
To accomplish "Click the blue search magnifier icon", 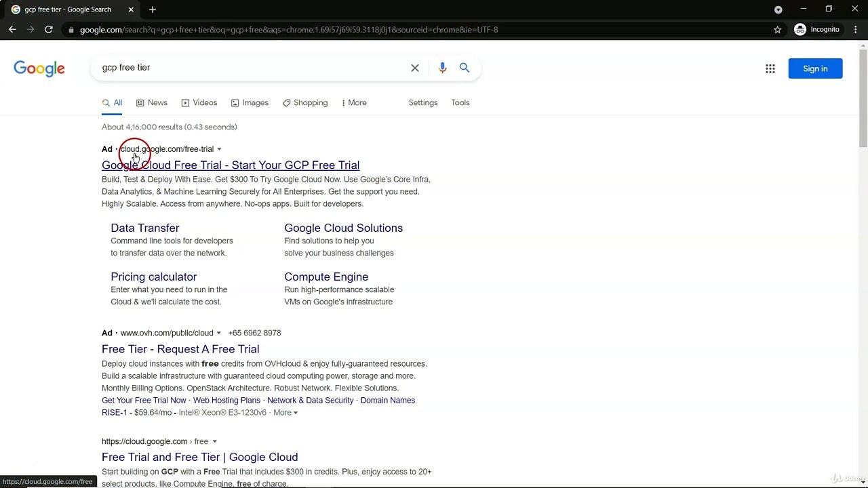I will click(x=465, y=68).
